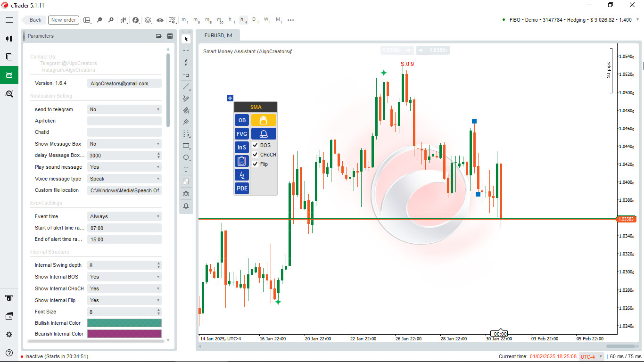Uncheck the CHoCH checkbox
Viewport: 644px width, 362px height.
(x=255, y=155)
